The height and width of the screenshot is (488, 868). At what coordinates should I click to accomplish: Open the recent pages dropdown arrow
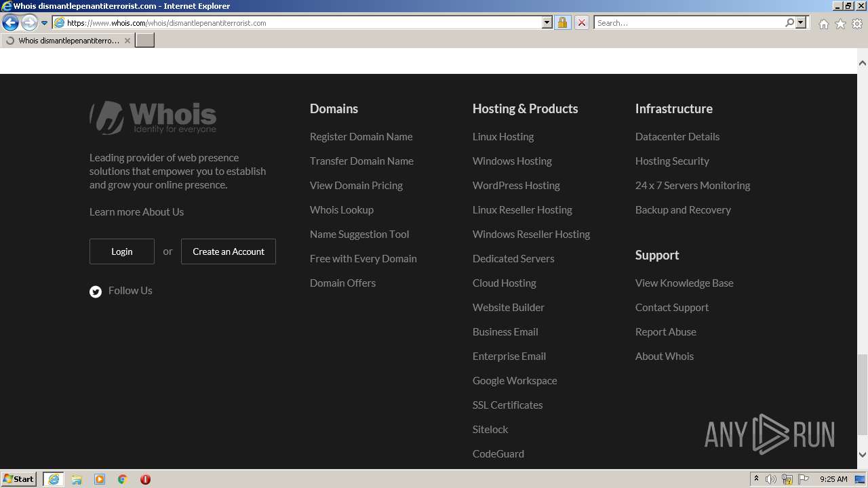tap(45, 23)
